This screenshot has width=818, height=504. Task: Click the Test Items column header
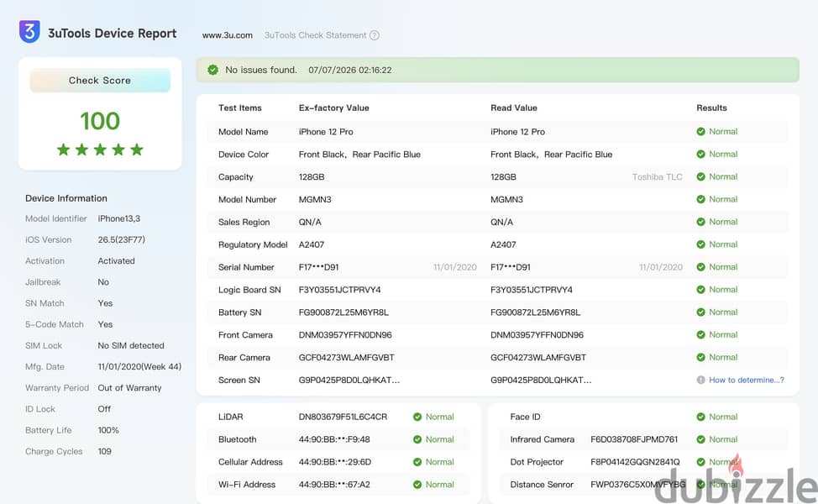click(239, 108)
